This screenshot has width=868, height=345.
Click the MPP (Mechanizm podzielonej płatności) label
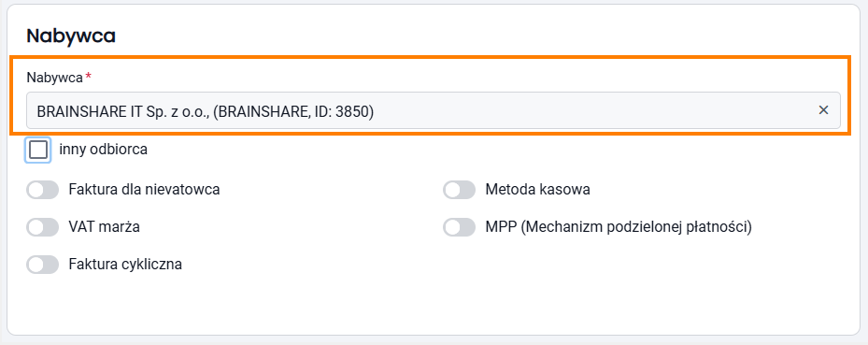(x=619, y=227)
